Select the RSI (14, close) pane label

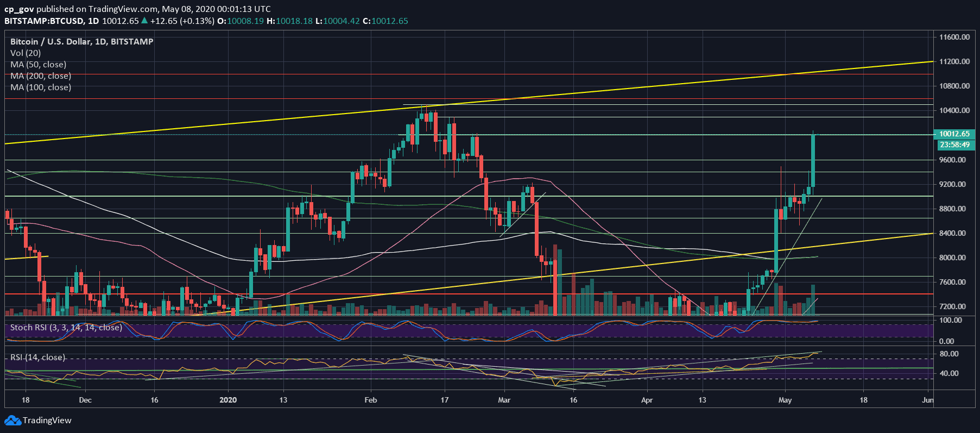point(37,357)
